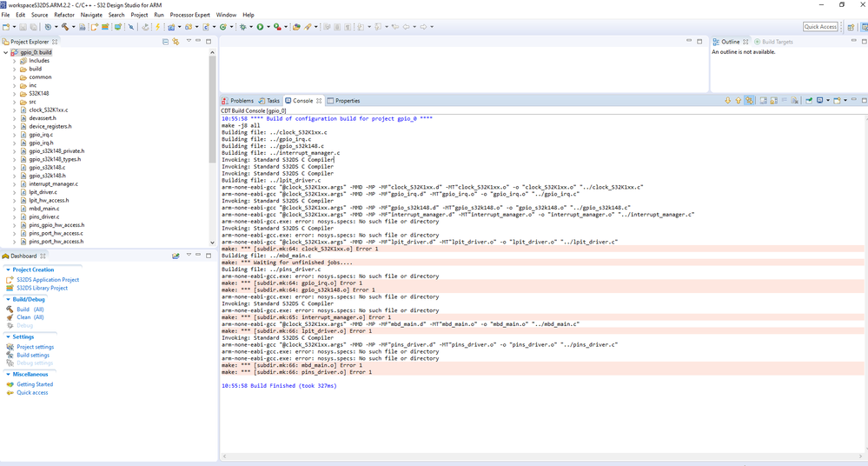The width and height of the screenshot is (868, 466).
Task: Click Next Error down-arrow in Console toolbar
Action: coord(727,100)
